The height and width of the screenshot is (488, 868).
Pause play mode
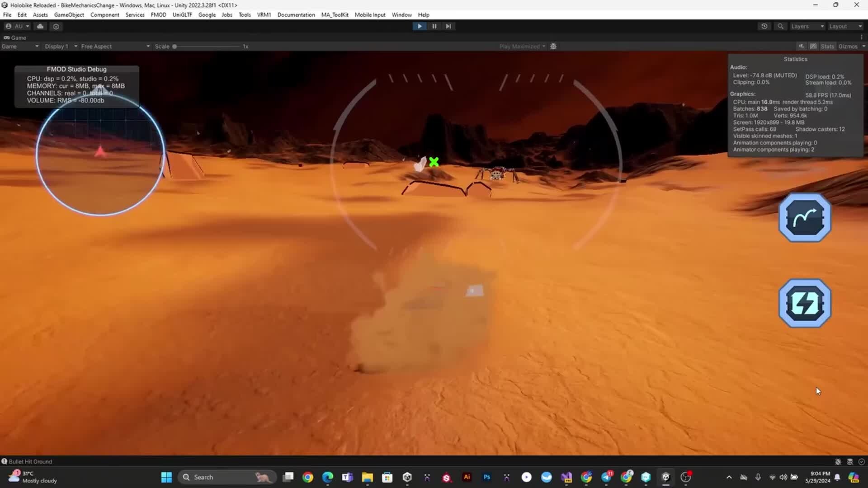click(x=434, y=26)
